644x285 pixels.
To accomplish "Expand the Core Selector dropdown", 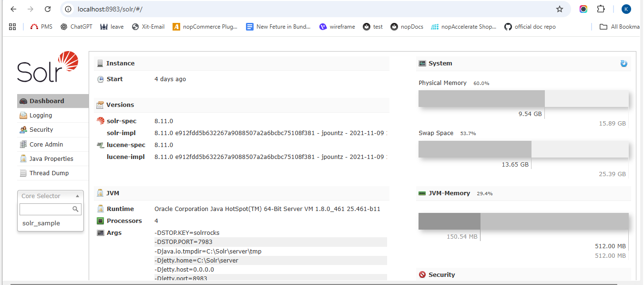I will click(x=50, y=196).
